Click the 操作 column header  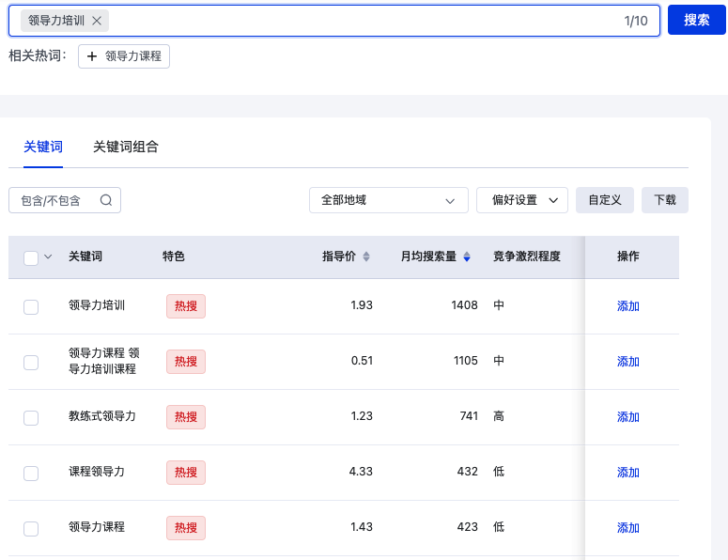tap(628, 257)
